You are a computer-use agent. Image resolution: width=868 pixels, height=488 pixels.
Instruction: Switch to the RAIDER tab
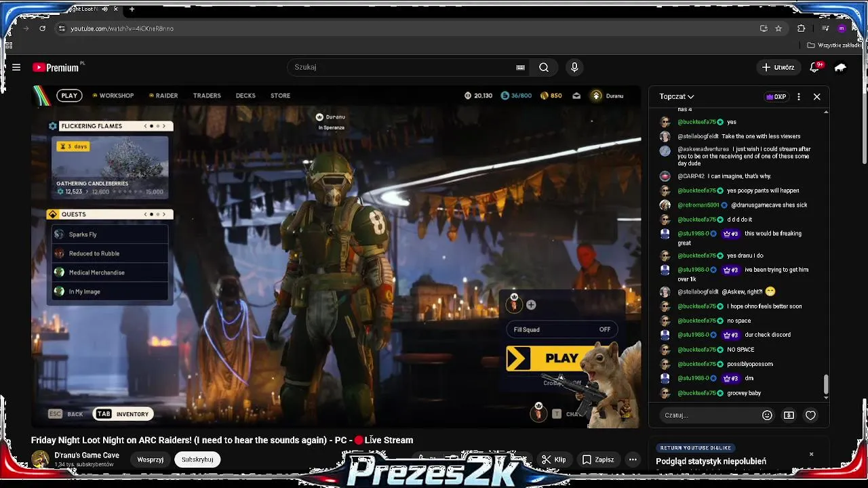(163, 96)
